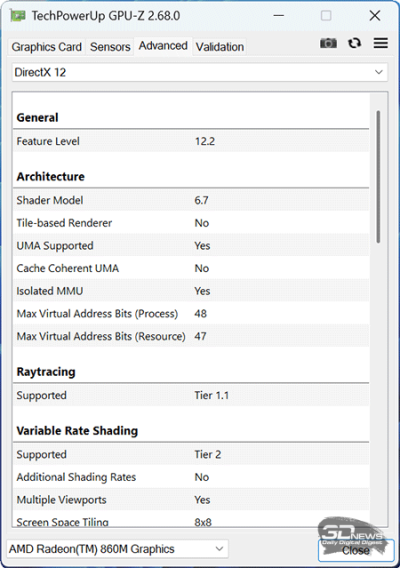Click the vertical scrollbar thumb

pyautogui.click(x=378, y=177)
